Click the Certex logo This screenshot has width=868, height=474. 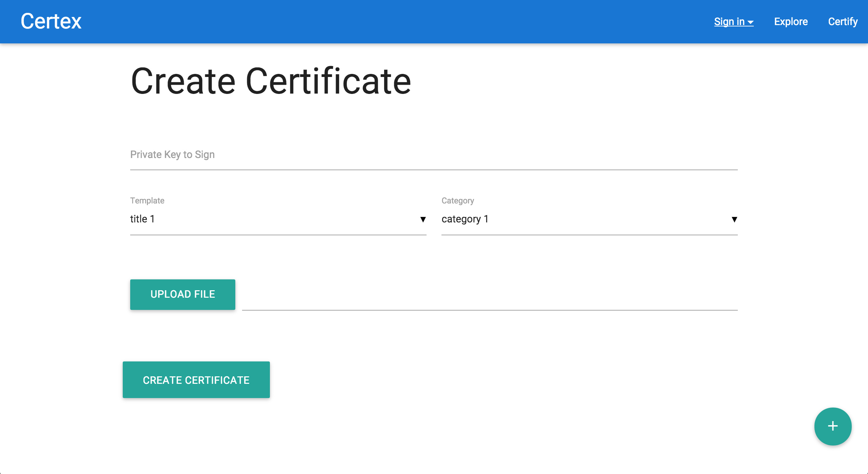click(51, 21)
